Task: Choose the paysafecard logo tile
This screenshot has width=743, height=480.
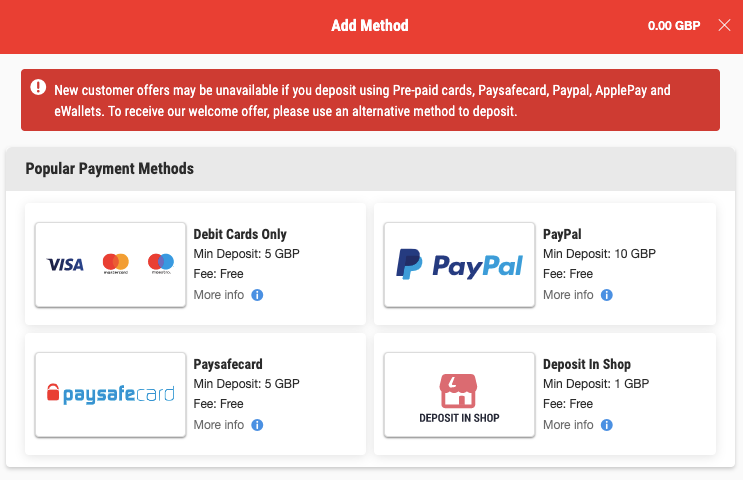Action: tap(110, 395)
